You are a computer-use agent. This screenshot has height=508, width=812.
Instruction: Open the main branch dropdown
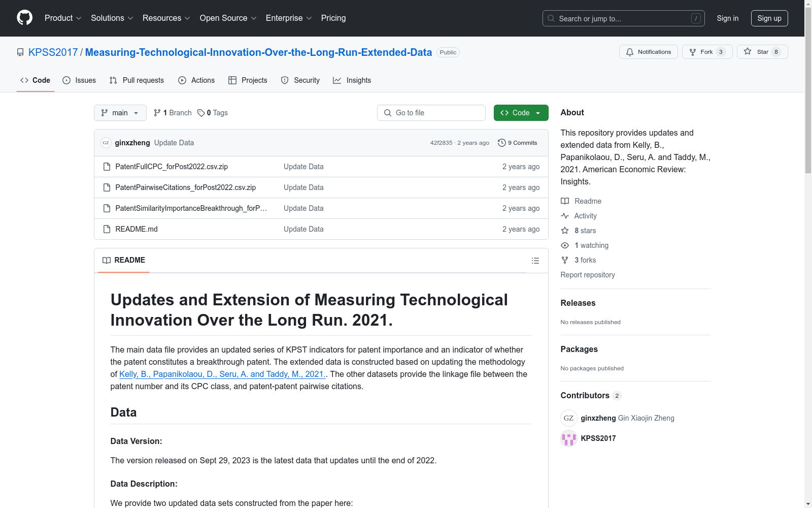point(120,113)
